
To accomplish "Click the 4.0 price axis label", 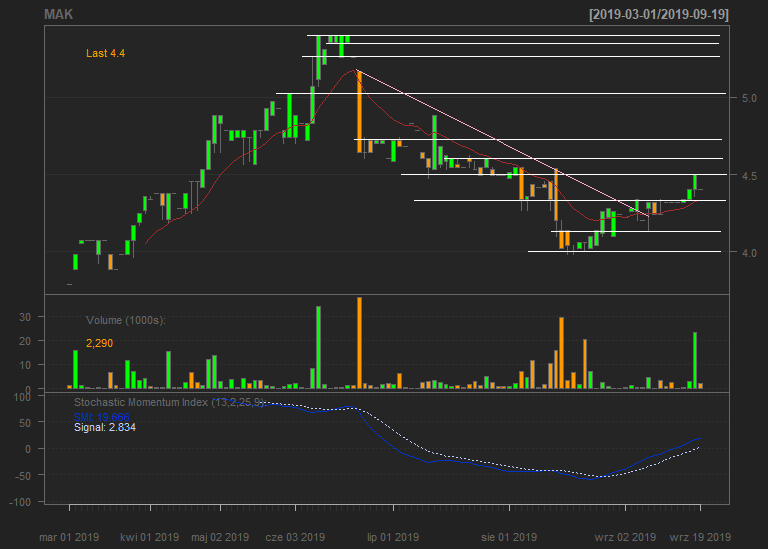I will click(x=749, y=253).
